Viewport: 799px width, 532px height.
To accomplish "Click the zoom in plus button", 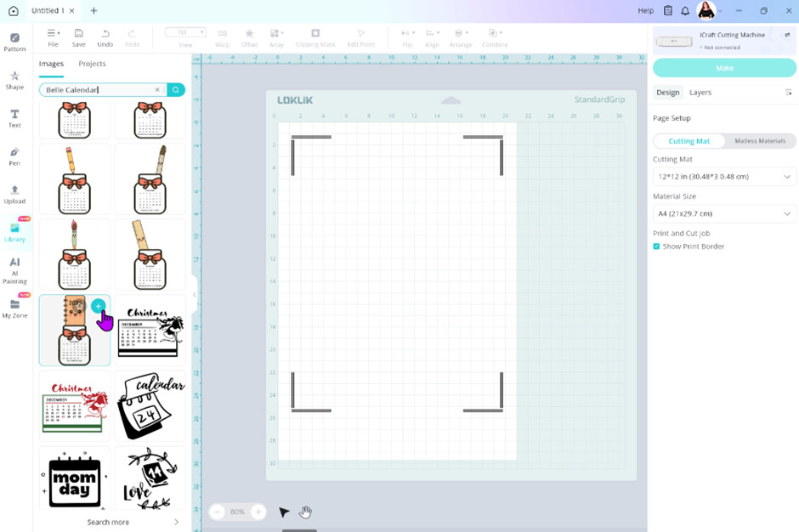I will point(258,512).
